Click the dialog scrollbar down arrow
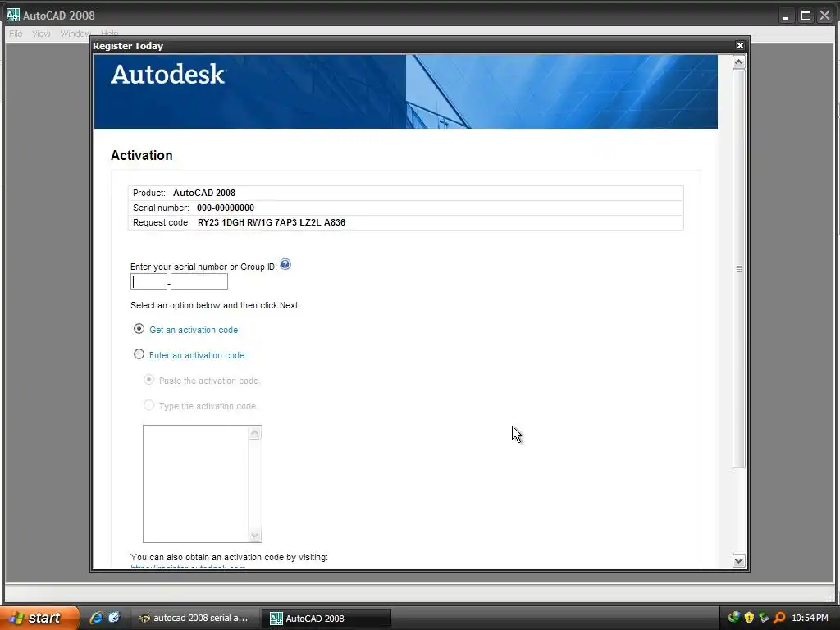 coord(739,561)
